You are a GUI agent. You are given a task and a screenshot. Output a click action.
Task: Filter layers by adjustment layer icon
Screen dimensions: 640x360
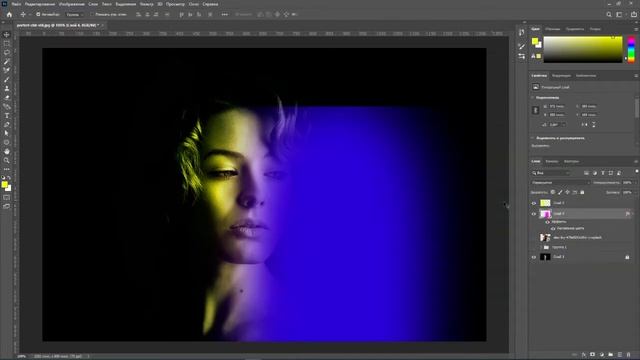(x=595, y=173)
